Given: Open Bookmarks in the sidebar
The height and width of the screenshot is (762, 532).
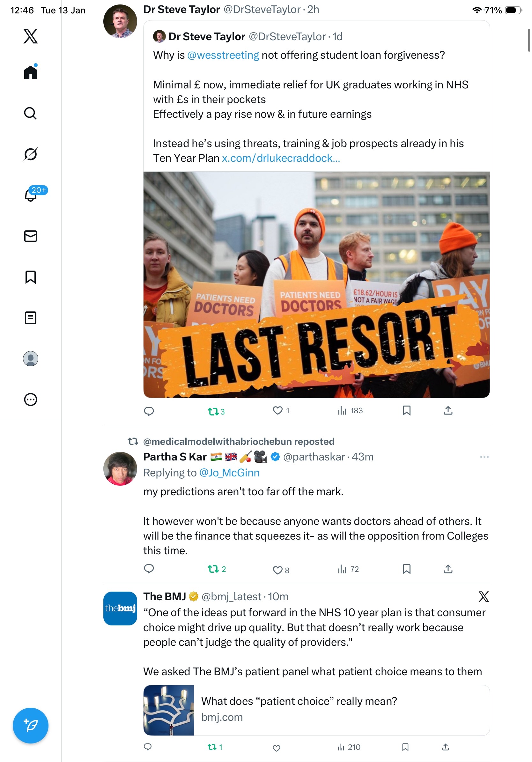Looking at the screenshot, I should [31, 277].
